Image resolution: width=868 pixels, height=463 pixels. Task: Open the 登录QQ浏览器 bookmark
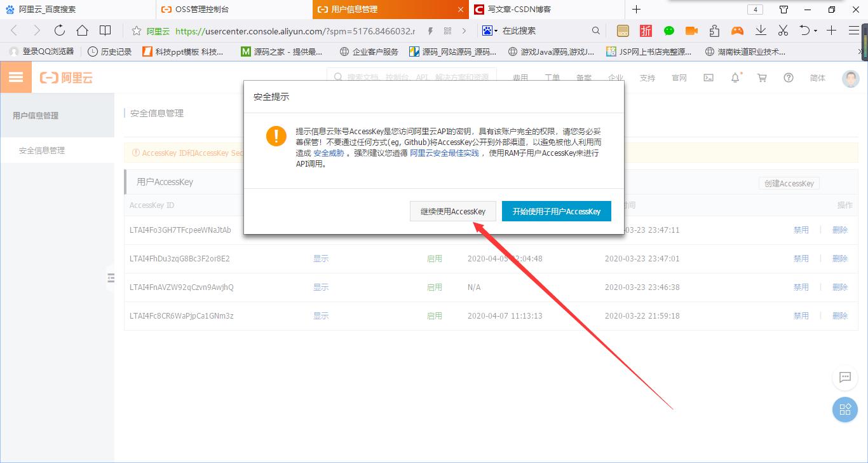coord(42,52)
